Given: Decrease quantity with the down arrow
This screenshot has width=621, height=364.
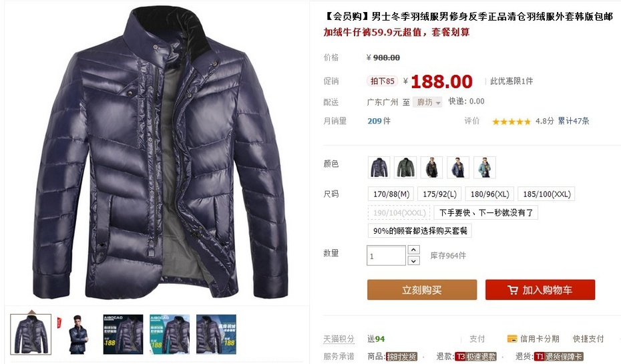Looking at the screenshot, I should point(413,260).
